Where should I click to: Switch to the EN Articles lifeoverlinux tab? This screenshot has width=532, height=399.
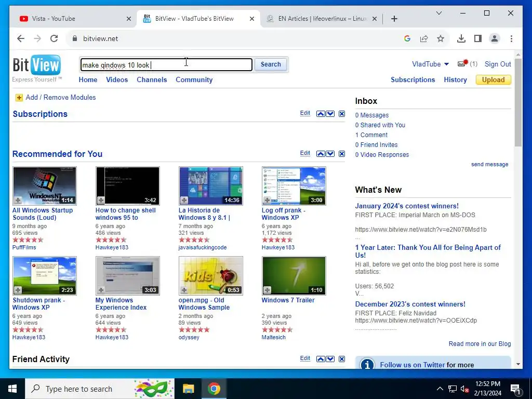point(322,19)
